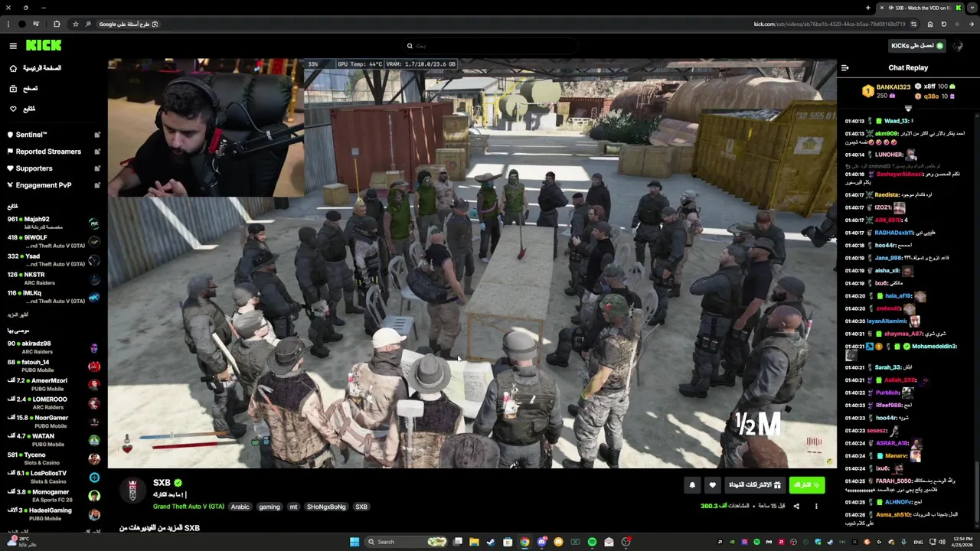This screenshot has width=980, height=551.
Task: Open recommended channel NoorGamer
Action: [54, 422]
